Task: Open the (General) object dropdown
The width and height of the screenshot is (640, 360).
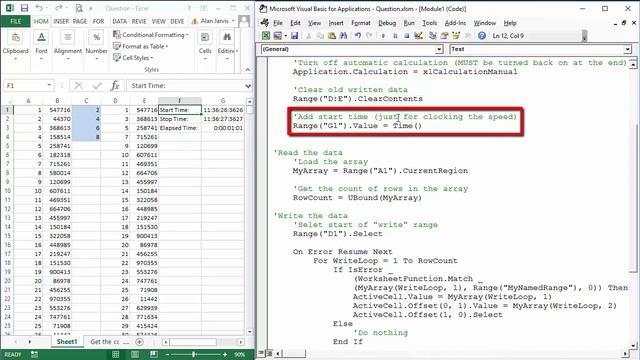Action: point(439,49)
